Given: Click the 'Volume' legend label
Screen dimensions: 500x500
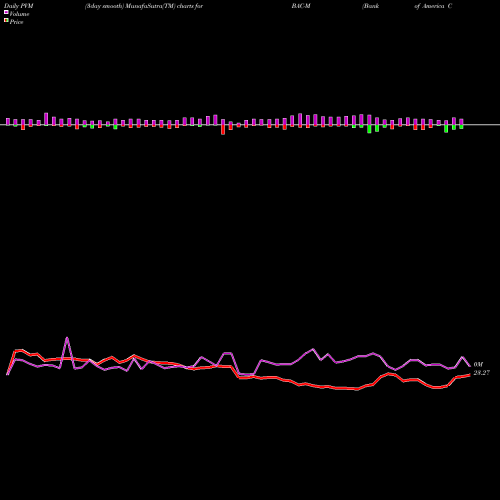Looking at the screenshot, I should (x=19, y=14).
